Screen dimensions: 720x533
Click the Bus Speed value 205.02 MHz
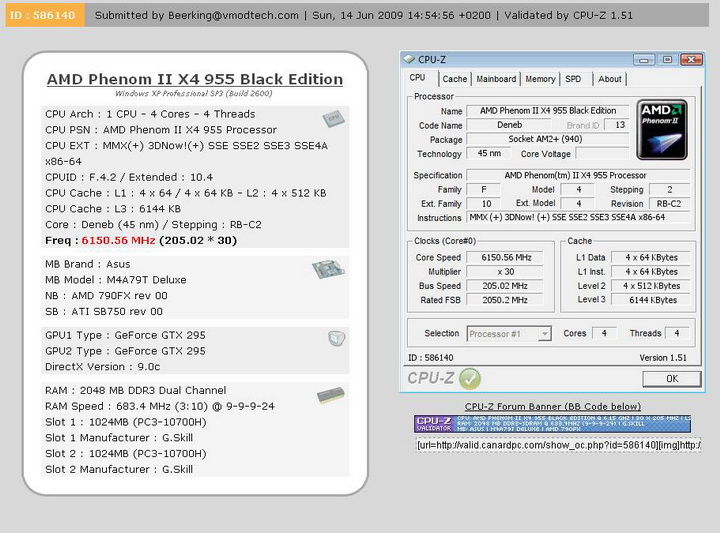505,286
